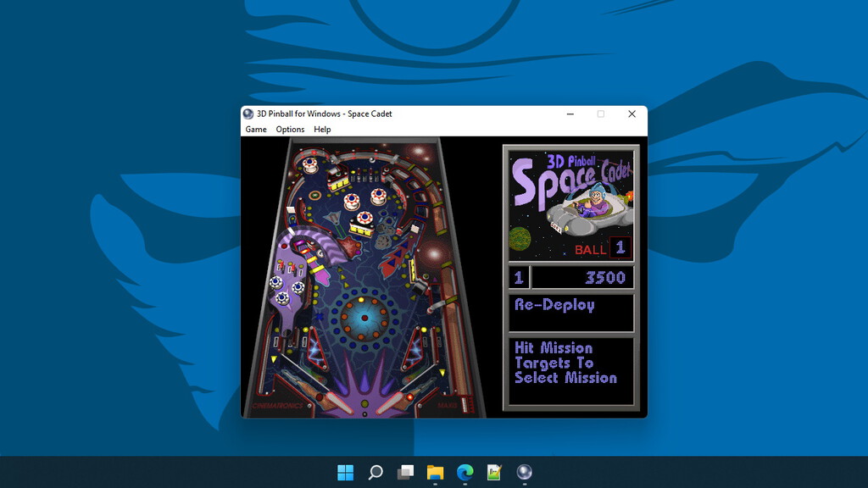Open the photos app pinned on the taskbar

click(x=493, y=472)
